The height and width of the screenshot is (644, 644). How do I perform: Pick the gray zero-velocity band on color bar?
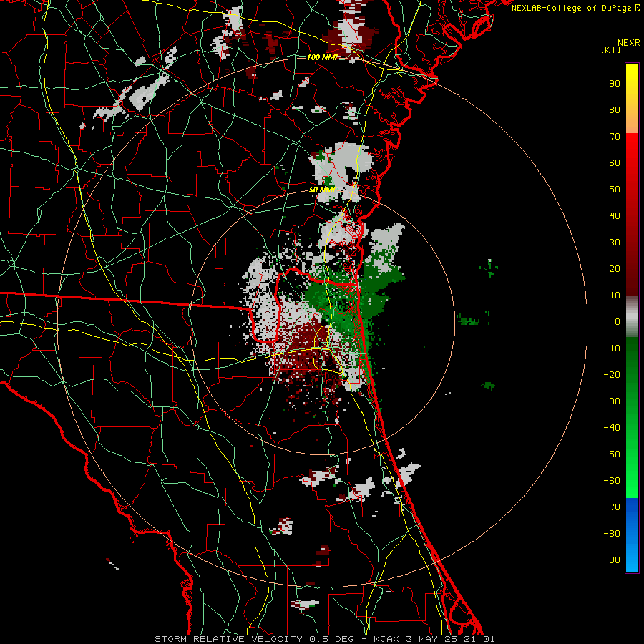632,318
